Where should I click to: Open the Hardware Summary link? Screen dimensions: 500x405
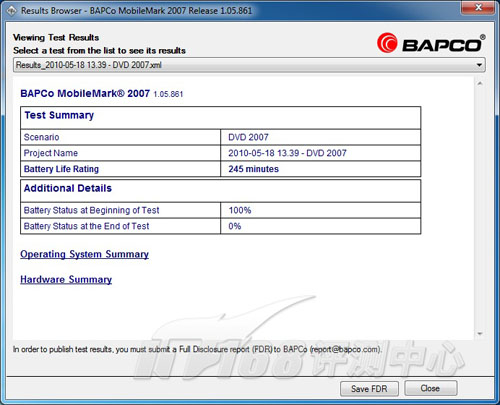tap(66, 279)
